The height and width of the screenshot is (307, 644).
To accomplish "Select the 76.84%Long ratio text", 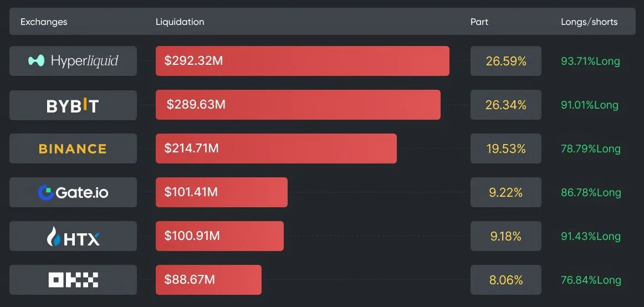I will click(x=591, y=280).
